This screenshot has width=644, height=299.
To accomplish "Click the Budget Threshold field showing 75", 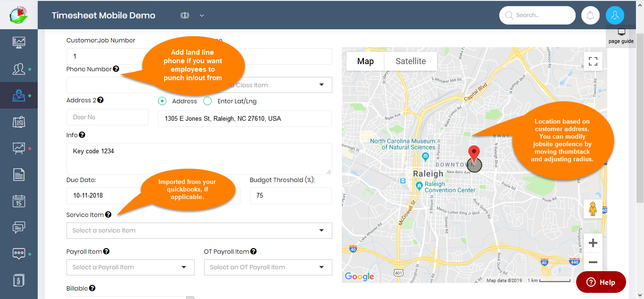I will (290, 195).
